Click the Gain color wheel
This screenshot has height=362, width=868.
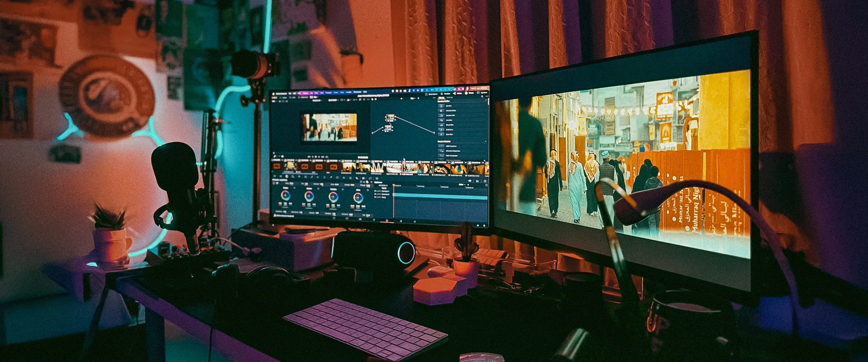[x=334, y=197]
